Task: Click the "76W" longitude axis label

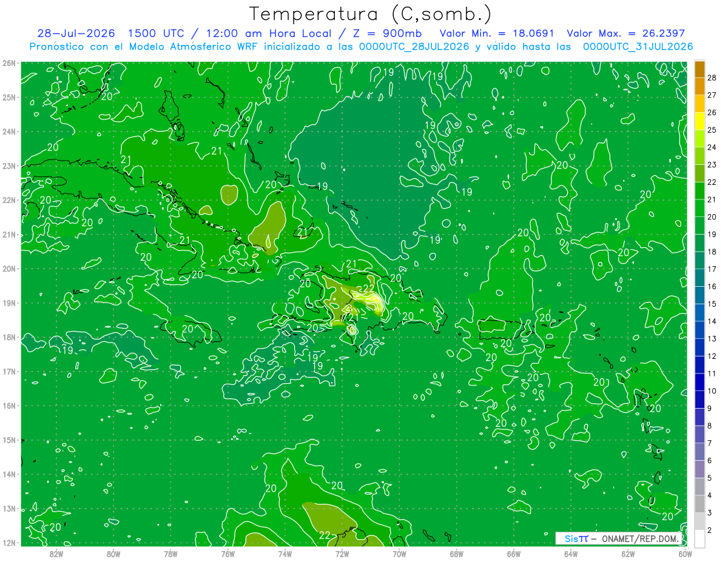Action: click(x=227, y=554)
